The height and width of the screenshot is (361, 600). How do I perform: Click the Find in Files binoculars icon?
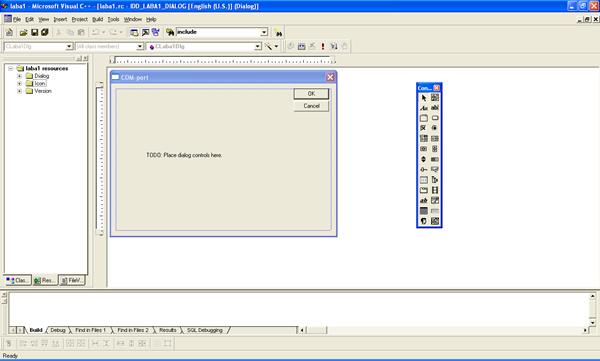[x=170, y=33]
